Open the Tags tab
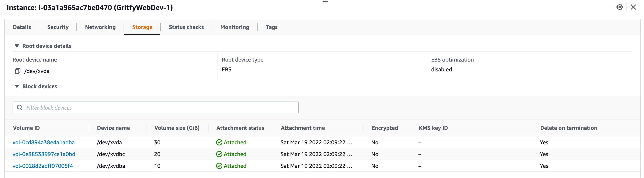The height and width of the screenshot is (178, 644). coord(272,27)
